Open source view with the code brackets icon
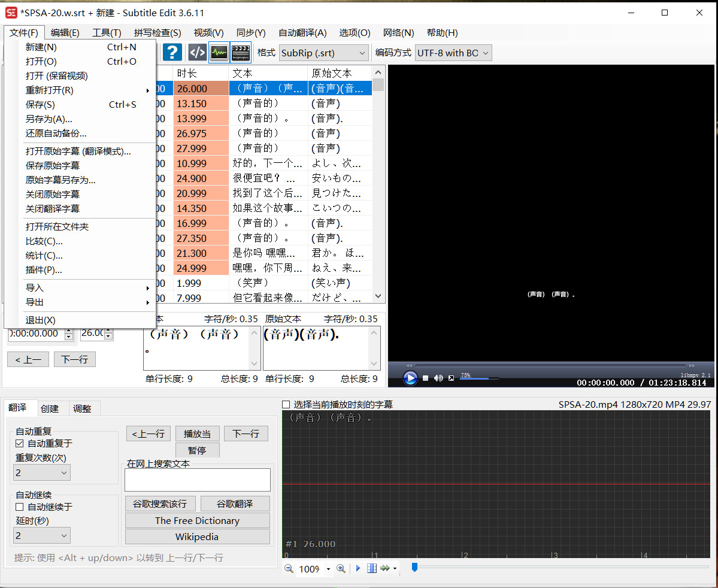The image size is (718, 588). pyautogui.click(x=197, y=53)
